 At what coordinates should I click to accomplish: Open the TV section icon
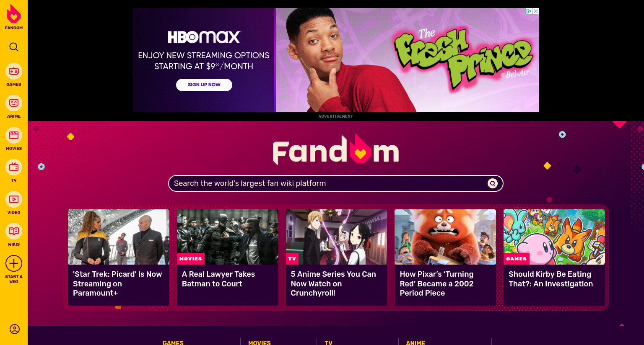[14, 167]
